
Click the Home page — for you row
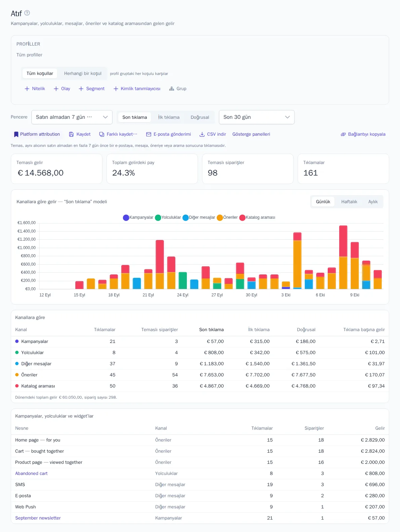click(x=200, y=440)
